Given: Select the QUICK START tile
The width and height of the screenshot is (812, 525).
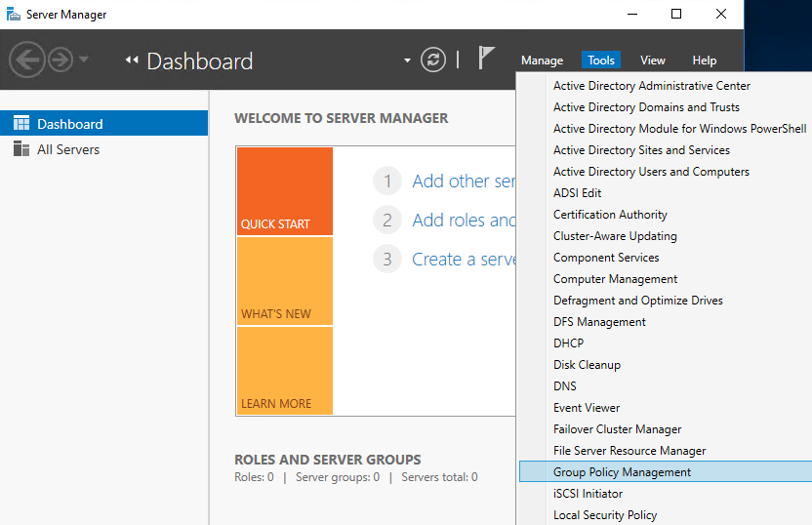Looking at the screenshot, I should [x=284, y=191].
